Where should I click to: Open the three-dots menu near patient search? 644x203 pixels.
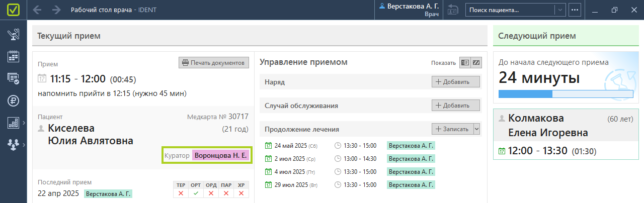click(x=575, y=10)
